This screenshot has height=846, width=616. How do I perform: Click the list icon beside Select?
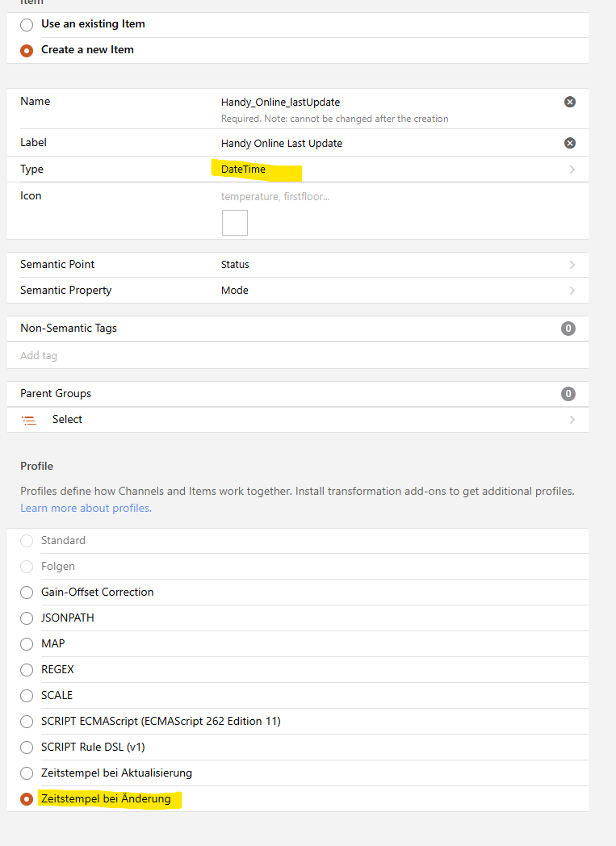click(x=29, y=420)
